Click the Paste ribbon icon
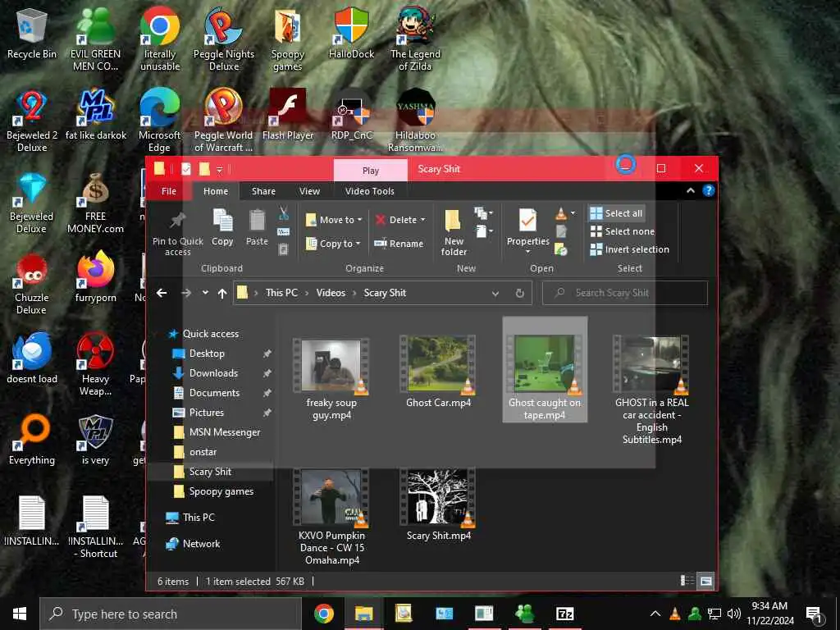The height and width of the screenshot is (630, 840). 257,227
